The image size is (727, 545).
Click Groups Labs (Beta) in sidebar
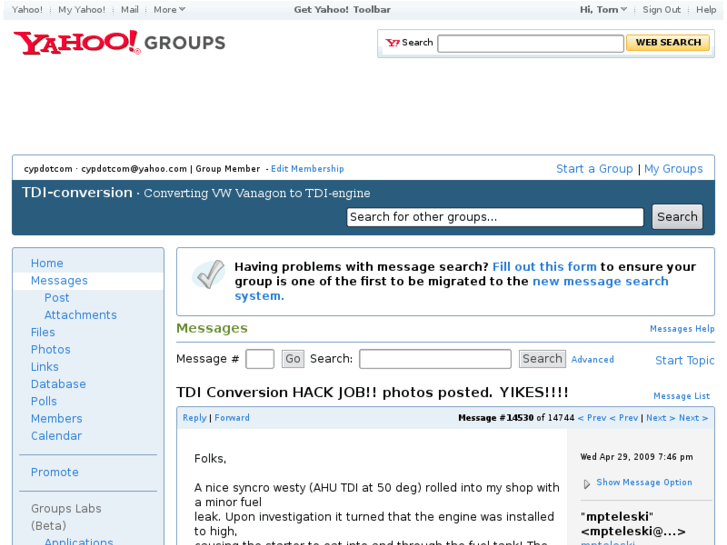click(66, 517)
